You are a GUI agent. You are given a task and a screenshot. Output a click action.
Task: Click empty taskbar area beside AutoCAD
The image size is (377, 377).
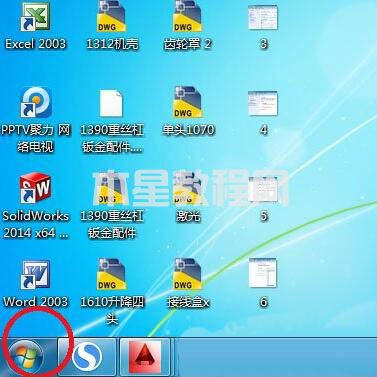pos(275,357)
